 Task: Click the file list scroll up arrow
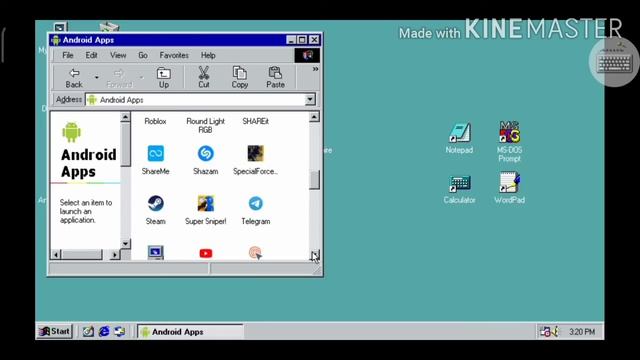click(x=314, y=117)
